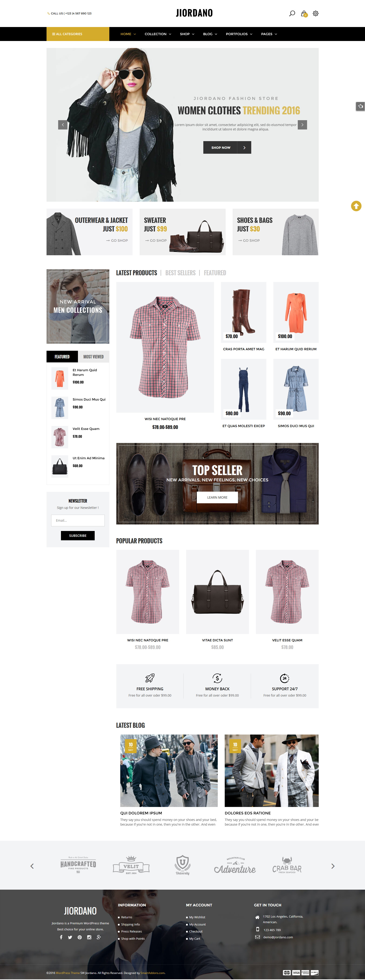Click the Learn More button
365x980 pixels.
(x=217, y=498)
